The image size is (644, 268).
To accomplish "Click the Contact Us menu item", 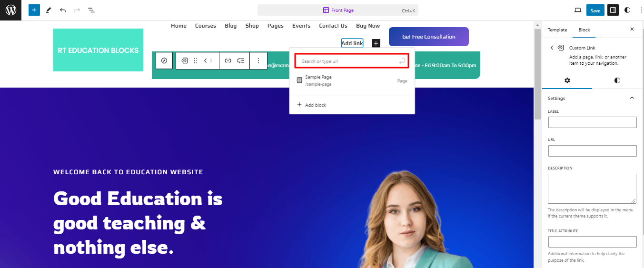I will click(x=333, y=26).
